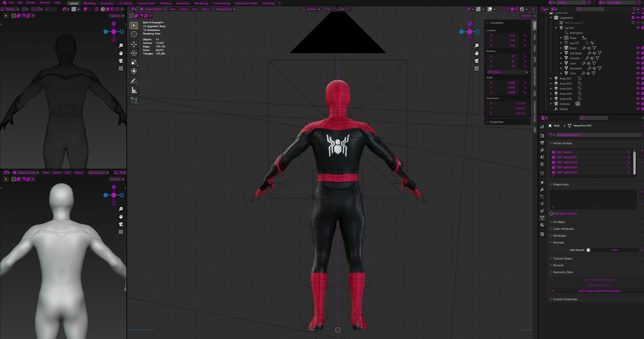Screen dimensions: 644x339
Task: Open the Render properties tab
Action: coord(542,136)
